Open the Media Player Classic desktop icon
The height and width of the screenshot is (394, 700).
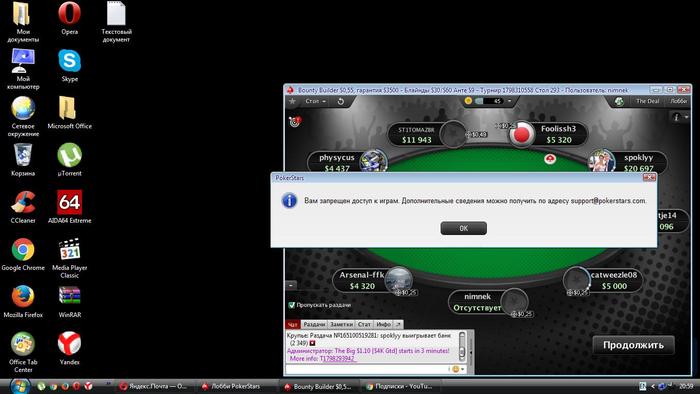69,258
